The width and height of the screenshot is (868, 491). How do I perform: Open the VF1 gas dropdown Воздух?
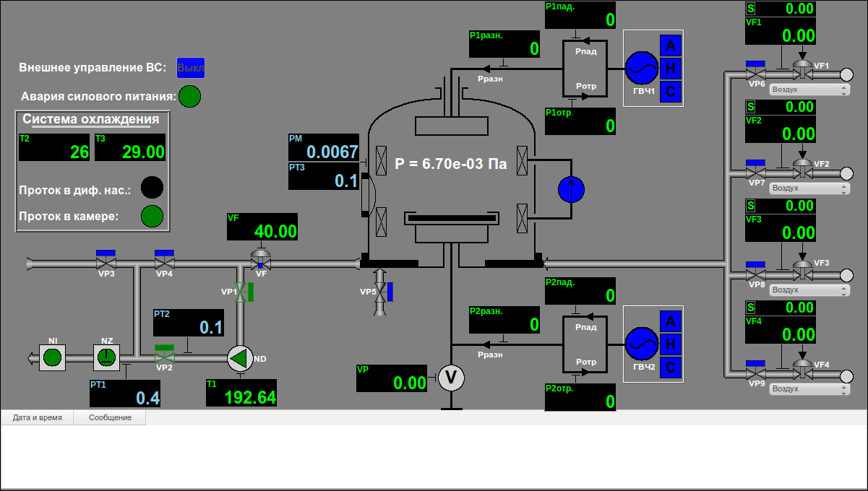tap(809, 90)
